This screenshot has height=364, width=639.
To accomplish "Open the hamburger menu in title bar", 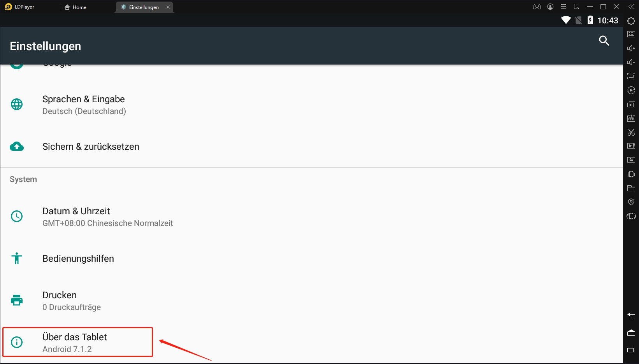I will [x=564, y=7].
